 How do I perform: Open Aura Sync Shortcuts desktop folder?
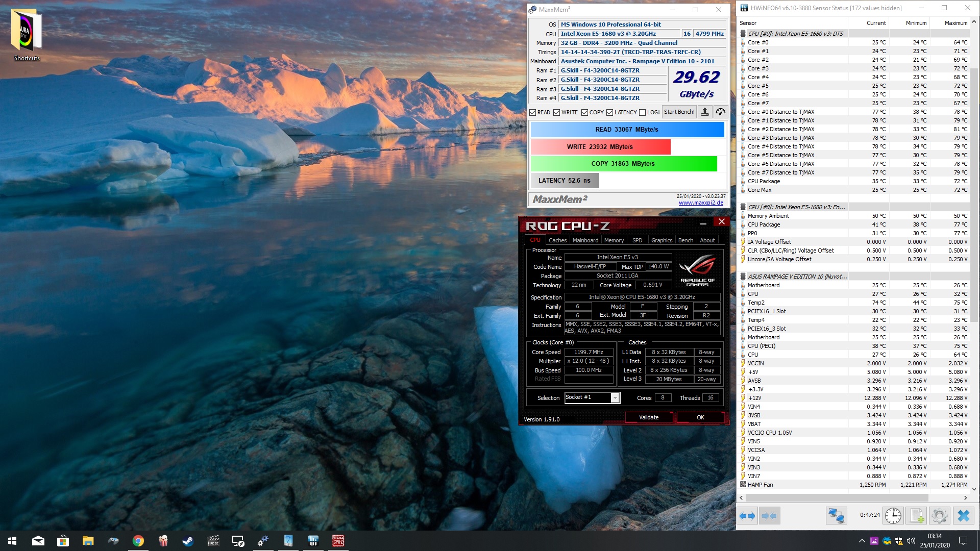pos(27,36)
